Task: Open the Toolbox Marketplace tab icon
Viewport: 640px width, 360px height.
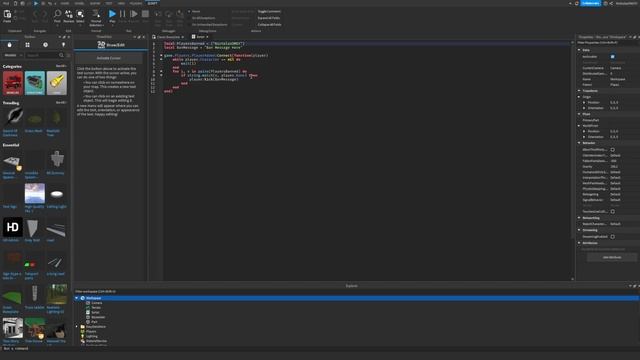Action: tap(9, 44)
